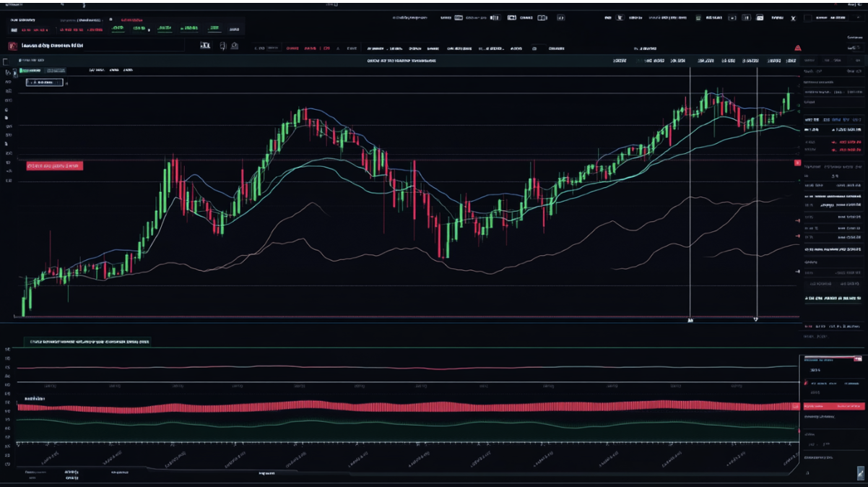868x487 pixels.
Task: Select the cursor tool at chart's top-left
Action: [x=8, y=72]
